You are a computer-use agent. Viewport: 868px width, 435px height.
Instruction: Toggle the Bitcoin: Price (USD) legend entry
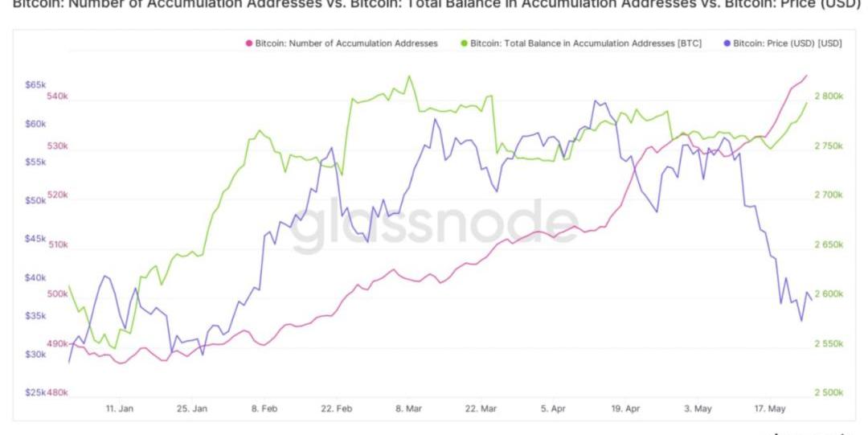tap(788, 43)
